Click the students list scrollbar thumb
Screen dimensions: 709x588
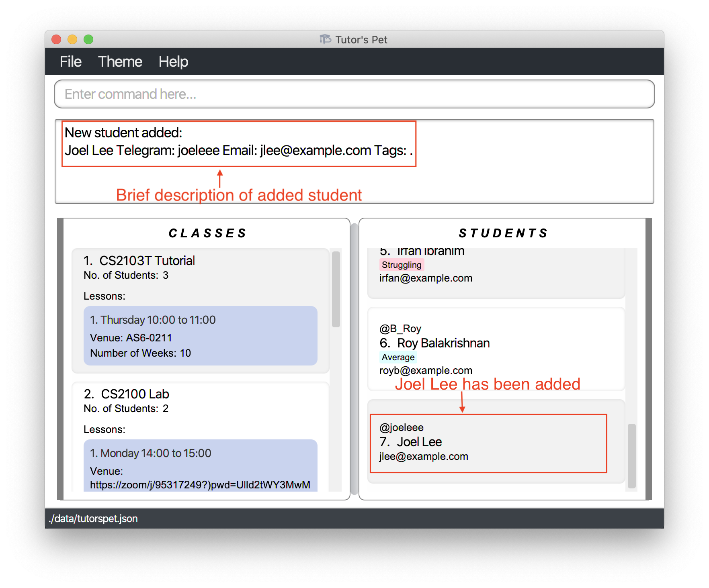(632, 456)
